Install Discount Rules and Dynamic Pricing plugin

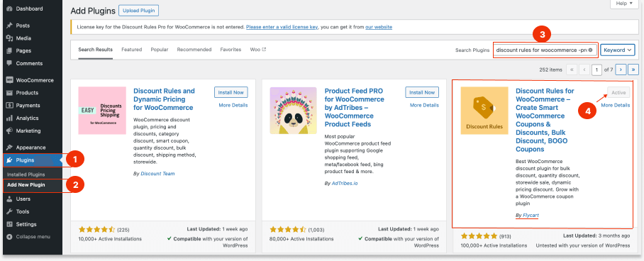click(231, 92)
